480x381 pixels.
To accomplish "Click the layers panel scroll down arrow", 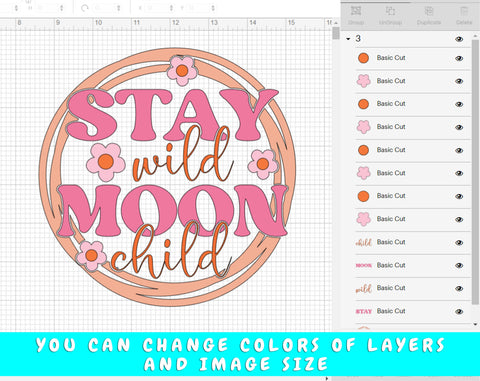I will pyautogui.click(x=475, y=324).
